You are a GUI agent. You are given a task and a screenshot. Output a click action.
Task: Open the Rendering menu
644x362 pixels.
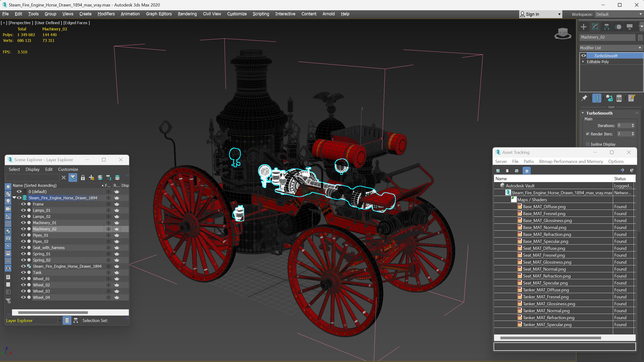point(187,14)
